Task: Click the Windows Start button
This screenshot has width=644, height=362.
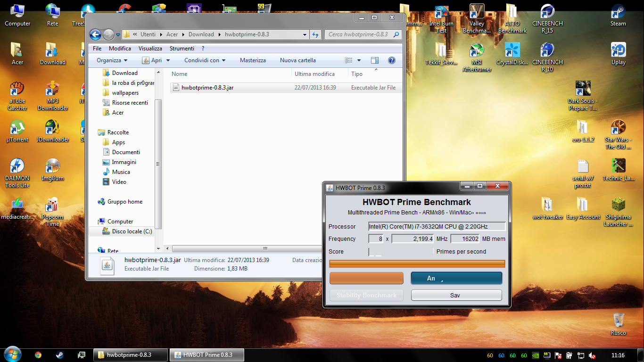Action: (12, 355)
